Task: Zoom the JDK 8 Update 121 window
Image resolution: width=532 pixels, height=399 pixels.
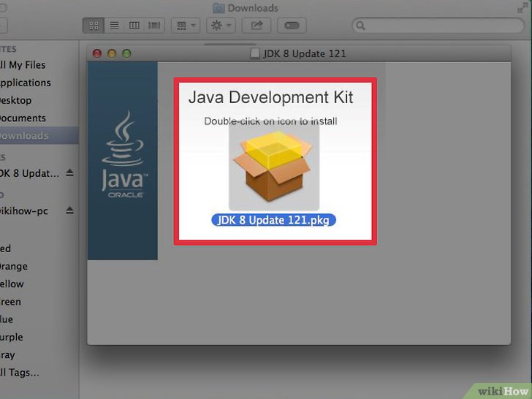Action: tap(126, 53)
